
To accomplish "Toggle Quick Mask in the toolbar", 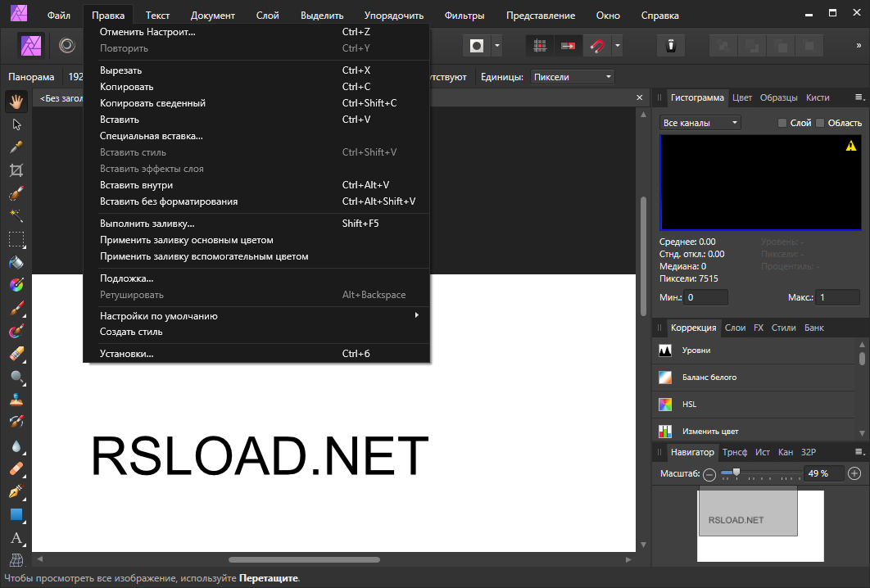I will click(477, 46).
